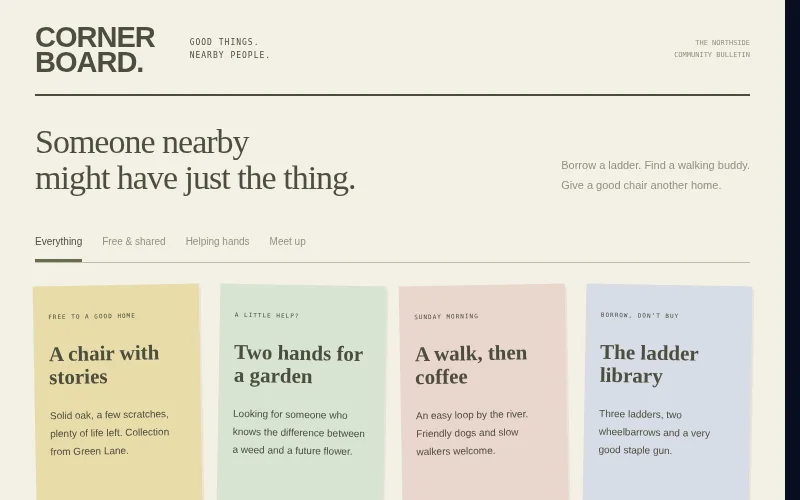Screen dimensions: 800x500
Task: Go to the Meet up tab
Action: pos(287,241)
